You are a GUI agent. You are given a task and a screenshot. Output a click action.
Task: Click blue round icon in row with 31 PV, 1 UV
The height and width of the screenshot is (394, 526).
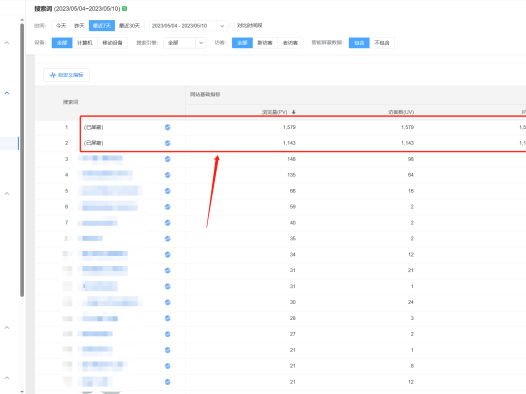click(167, 286)
